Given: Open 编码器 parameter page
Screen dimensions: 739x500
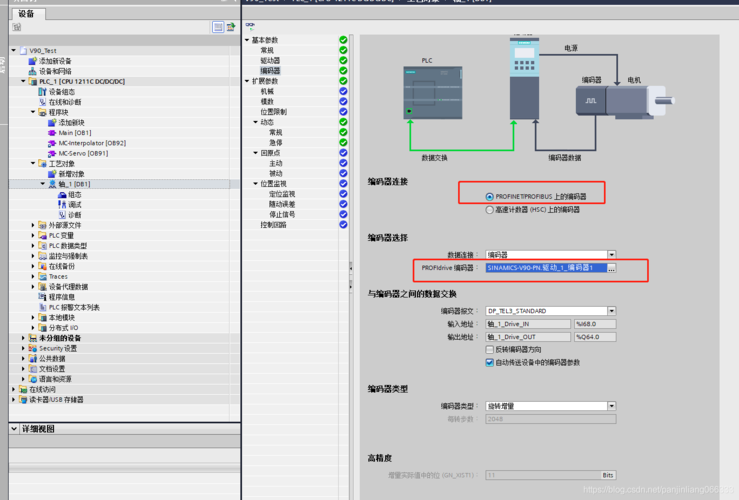Looking at the screenshot, I should tap(270, 71).
